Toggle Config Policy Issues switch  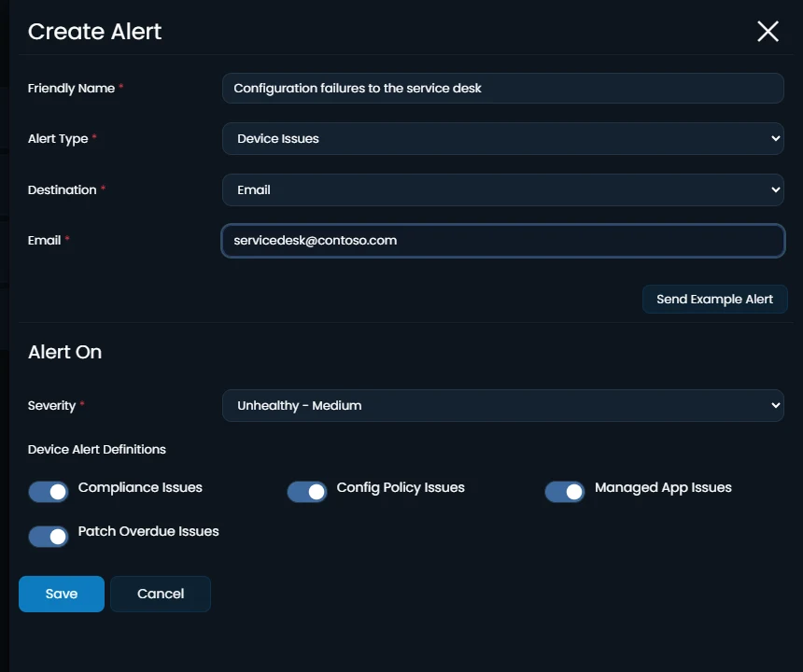tap(307, 492)
